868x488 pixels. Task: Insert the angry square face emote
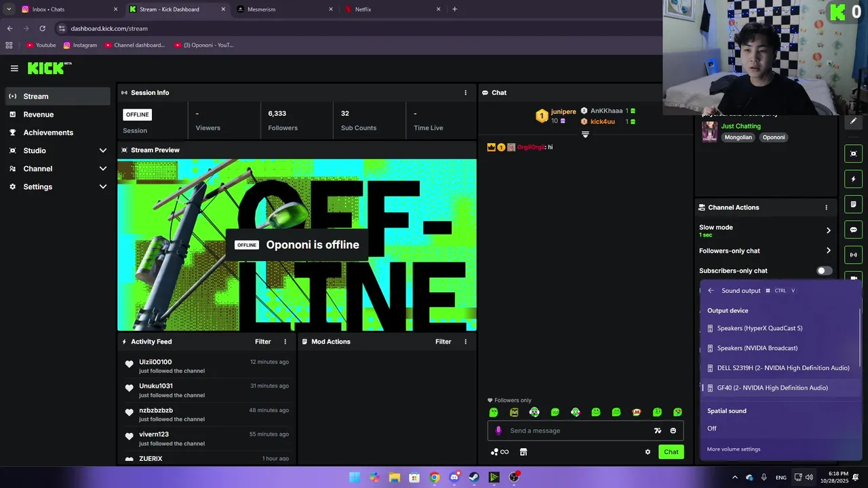[514, 412]
